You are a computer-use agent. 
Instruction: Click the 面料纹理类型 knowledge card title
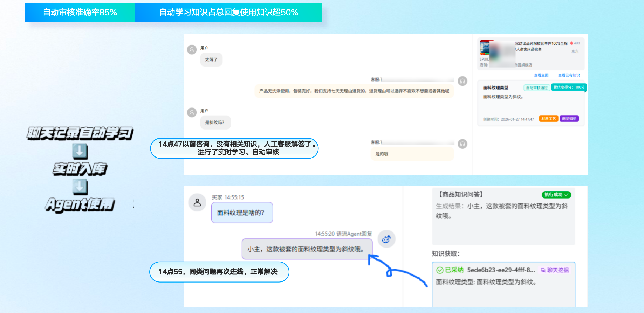495,88
